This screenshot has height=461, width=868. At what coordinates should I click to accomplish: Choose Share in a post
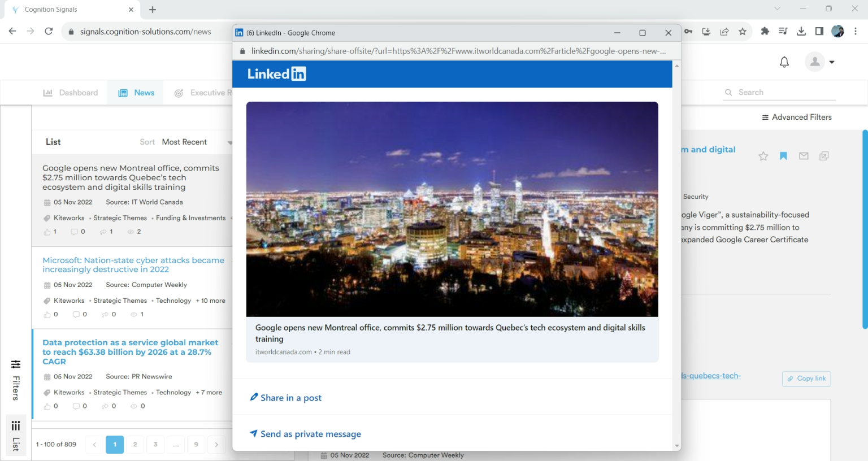pyautogui.click(x=285, y=398)
